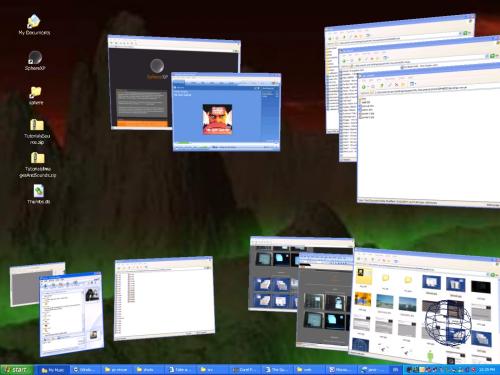Switch to the My Music taskbar button

coord(53,370)
